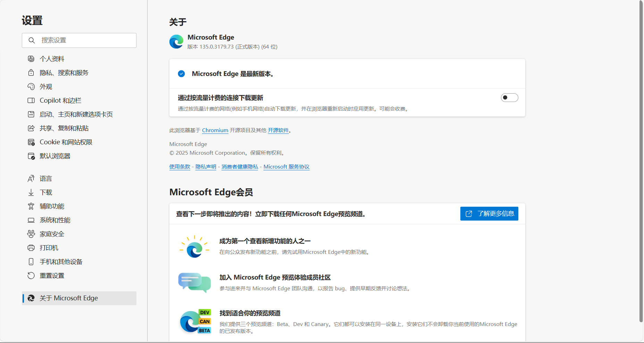Click the text Microsoft Edge 是最新版本。
The image size is (644, 343).
click(233, 74)
